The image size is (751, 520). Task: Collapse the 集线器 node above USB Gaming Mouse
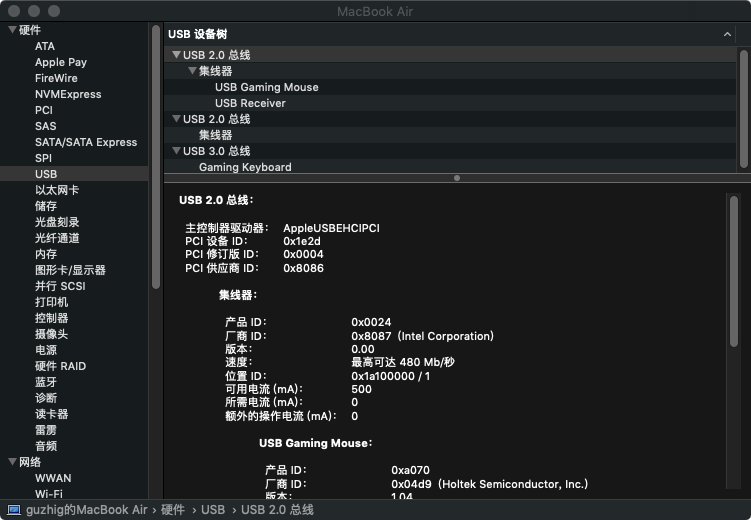(192, 71)
